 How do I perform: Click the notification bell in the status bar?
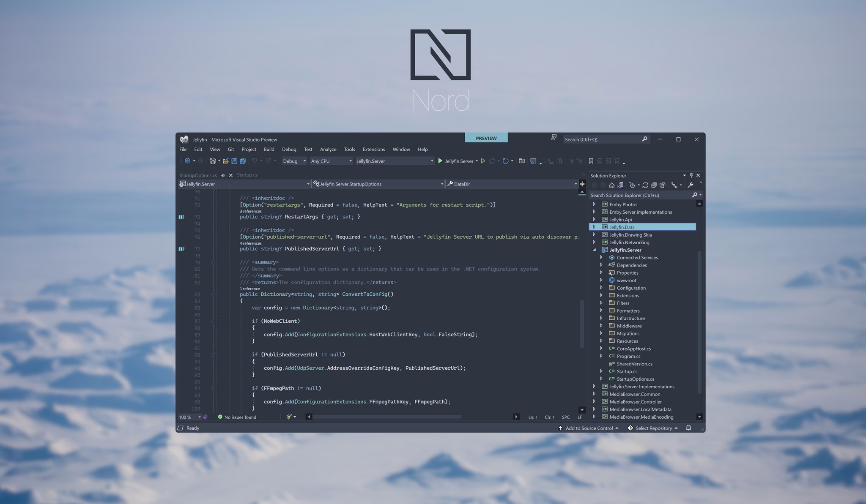689,428
